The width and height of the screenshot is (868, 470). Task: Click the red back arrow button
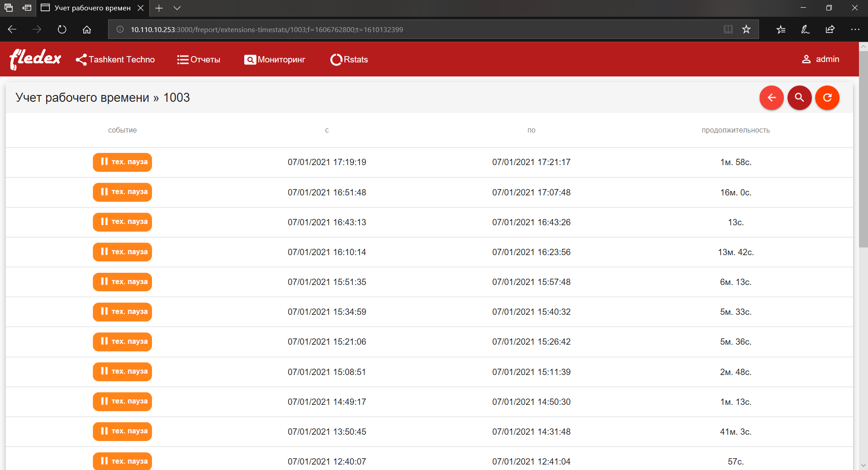771,98
